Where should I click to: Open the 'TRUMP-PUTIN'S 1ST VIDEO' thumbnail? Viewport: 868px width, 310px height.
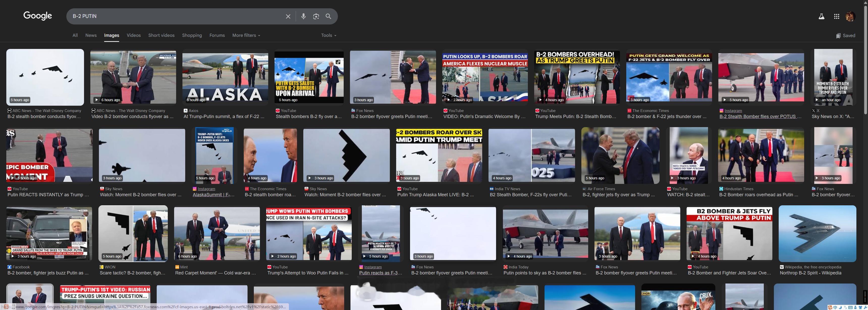(105, 297)
